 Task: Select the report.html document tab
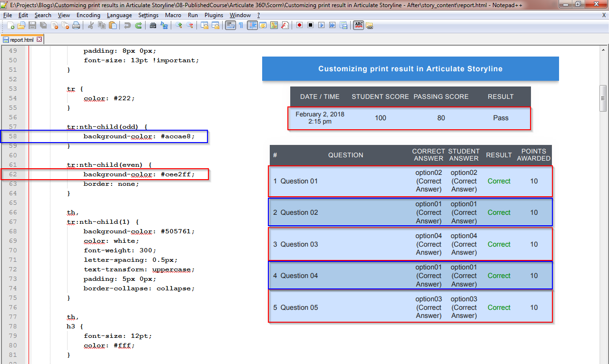[22, 40]
